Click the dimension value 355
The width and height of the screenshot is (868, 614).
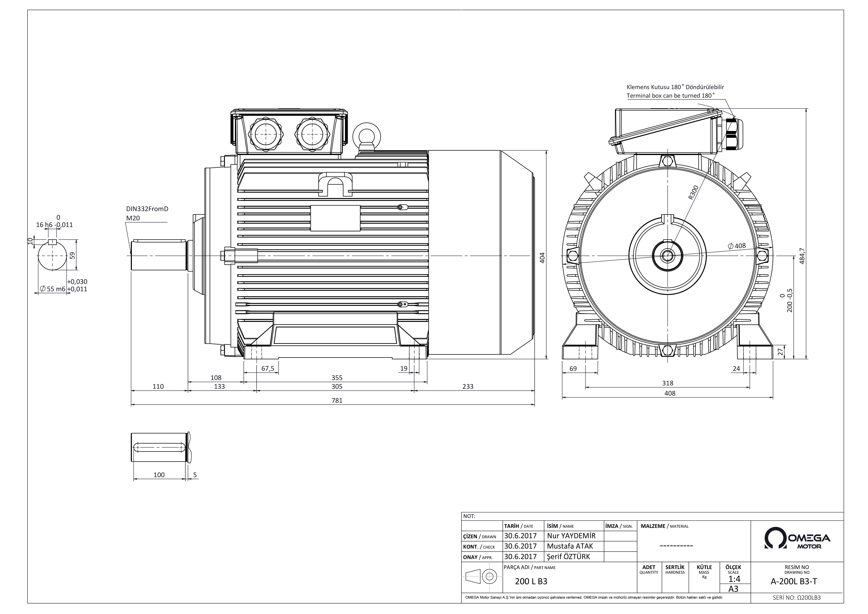[x=337, y=377]
